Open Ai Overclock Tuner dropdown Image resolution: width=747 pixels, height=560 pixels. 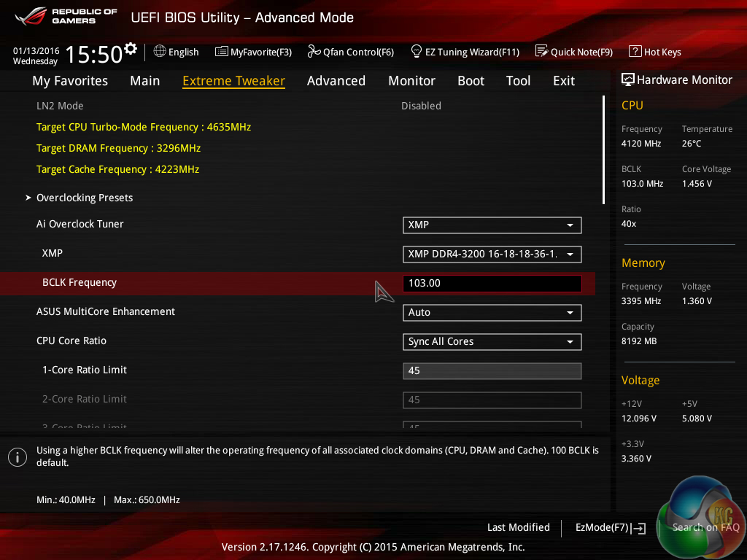click(492, 225)
